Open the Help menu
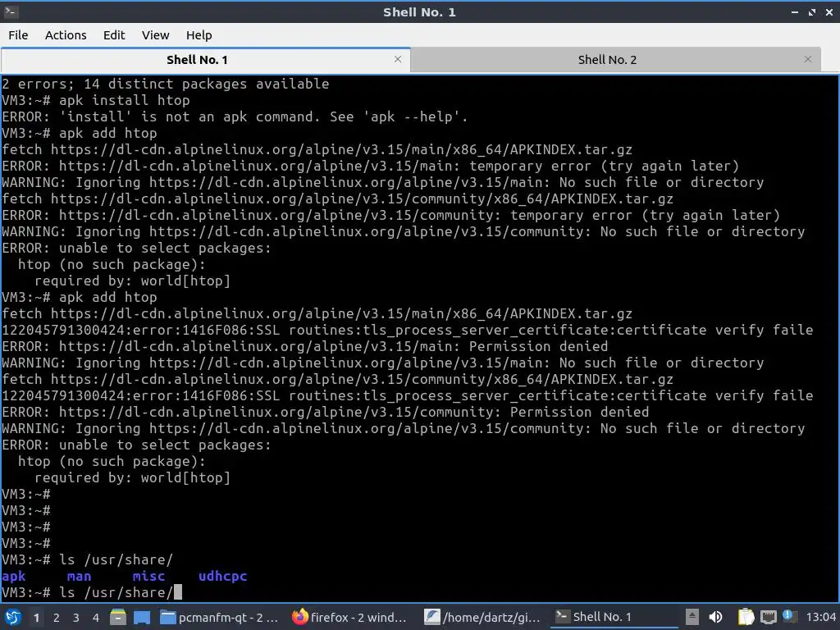 point(199,35)
